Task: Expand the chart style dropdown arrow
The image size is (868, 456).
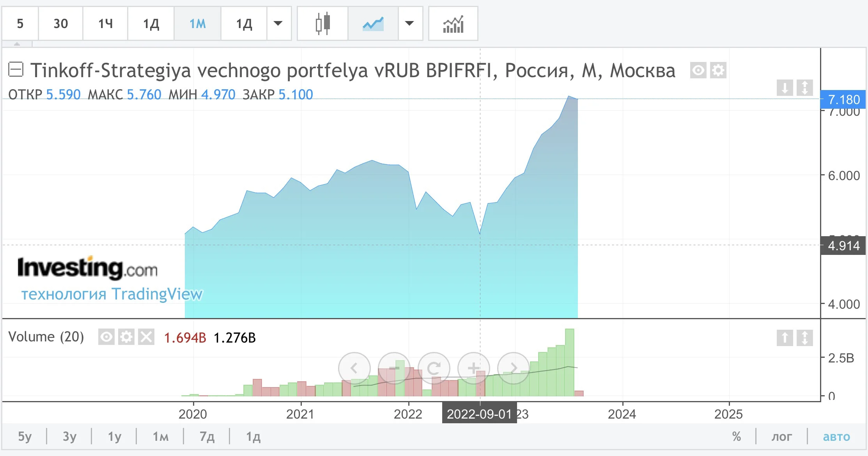Action: pyautogui.click(x=409, y=23)
